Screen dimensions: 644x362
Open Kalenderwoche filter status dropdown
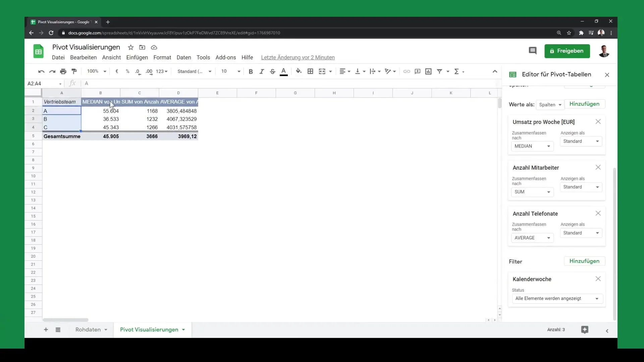click(x=557, y=299)
